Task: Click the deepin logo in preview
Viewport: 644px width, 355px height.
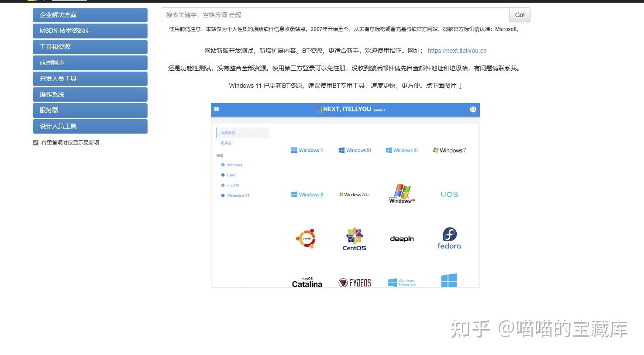Action: [402, 239]
